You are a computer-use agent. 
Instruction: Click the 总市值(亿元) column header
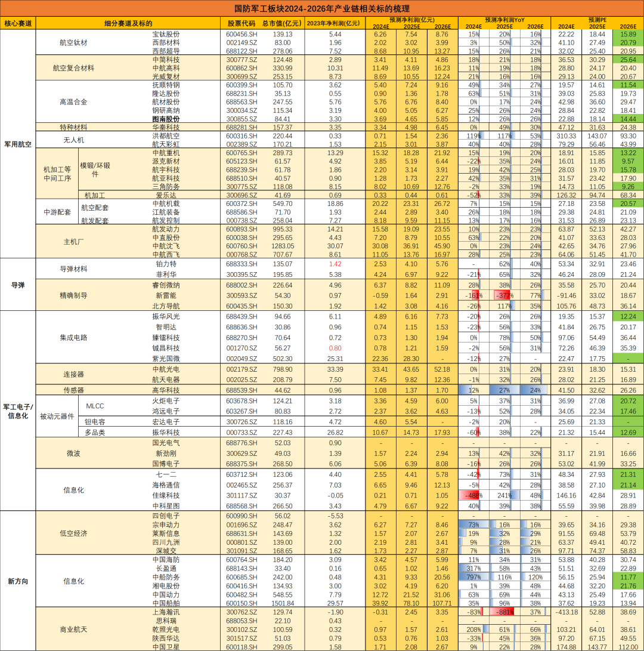tap(282, 23)
